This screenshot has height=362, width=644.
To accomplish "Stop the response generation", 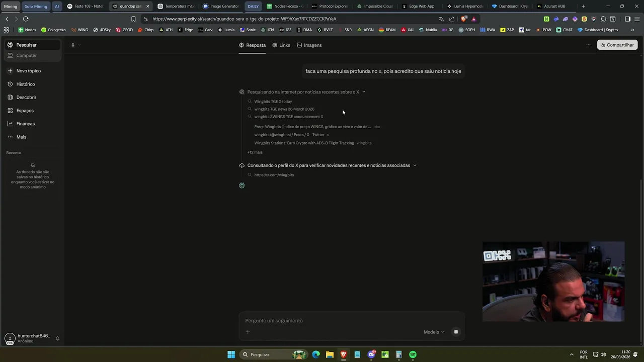I will pos(456,332).
